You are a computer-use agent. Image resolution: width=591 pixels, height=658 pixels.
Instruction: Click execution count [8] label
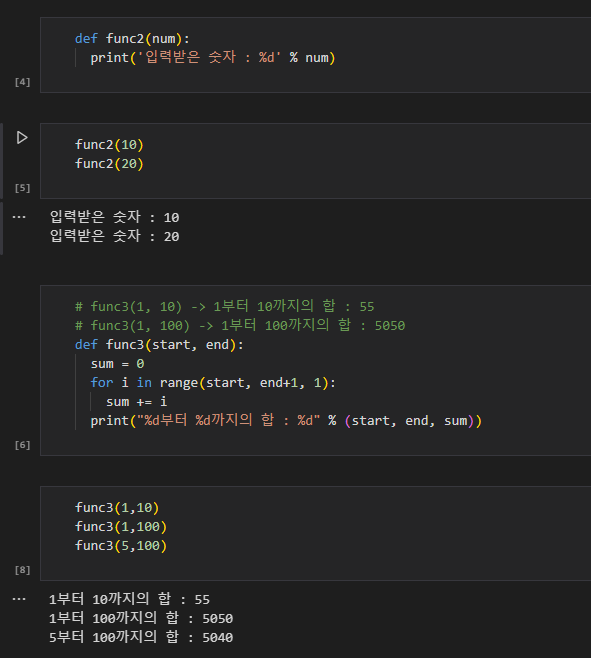tap(23, 570)
